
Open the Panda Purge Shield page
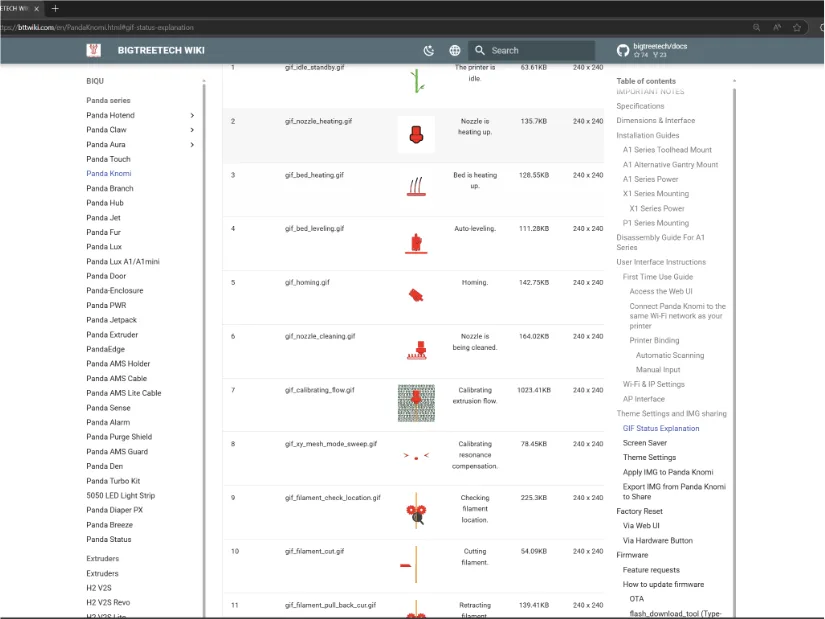click(x=119, y=437)
